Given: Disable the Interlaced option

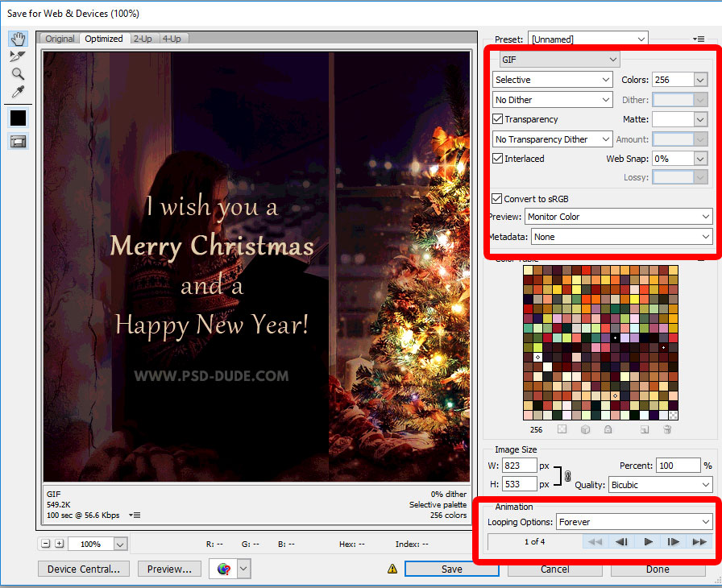Looking at the screenshot, I should [x=498, y=159].
